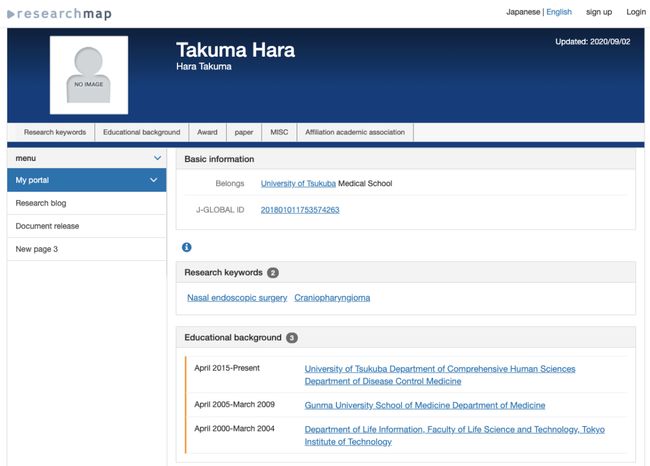Screen dimensions: 650x466
Task: Switch language to Japanese
Action: point(523,12)
